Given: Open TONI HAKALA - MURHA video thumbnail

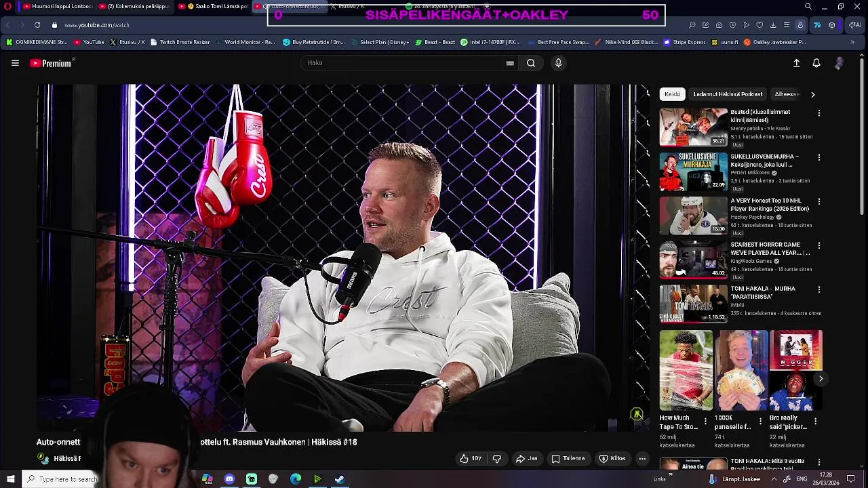Looking at the screenshot, I should pyautogui.click(x=693, y=304).
